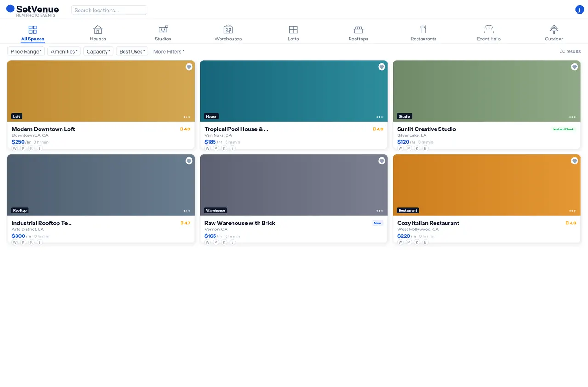The height and width of the screenshot is (387, 588).
Task: Select the Lofts window icon
Action: (293, 30)
